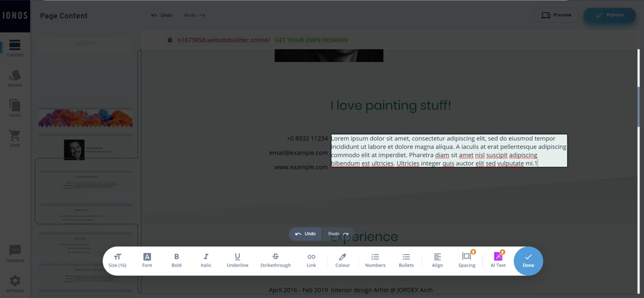Click the 'Interior design Artist @ JOPDEX Arch' line

click(382, 290)
